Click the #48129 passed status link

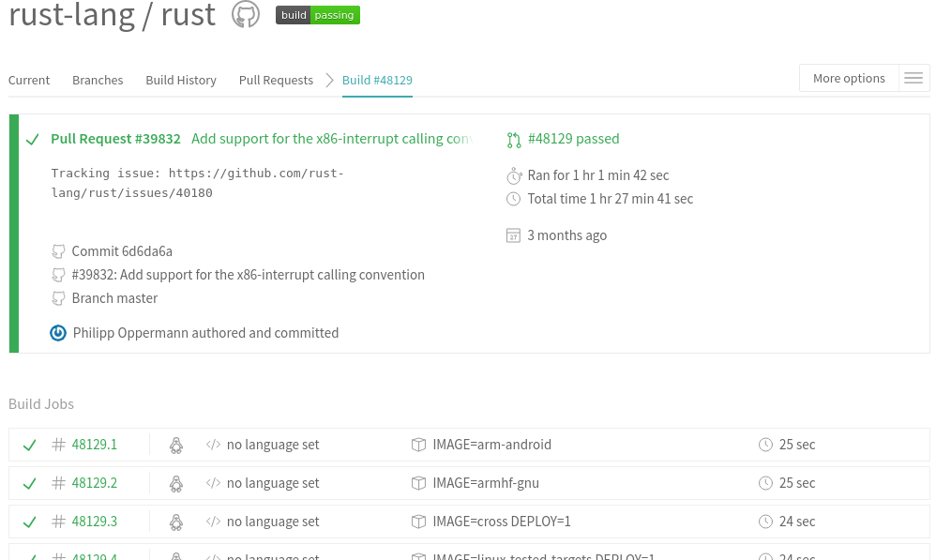574,139
